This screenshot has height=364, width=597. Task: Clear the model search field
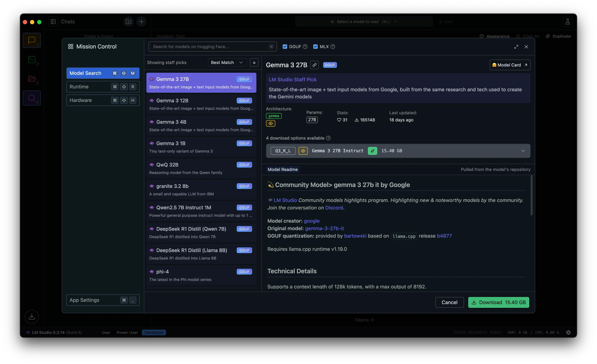[x=271, y=47]
